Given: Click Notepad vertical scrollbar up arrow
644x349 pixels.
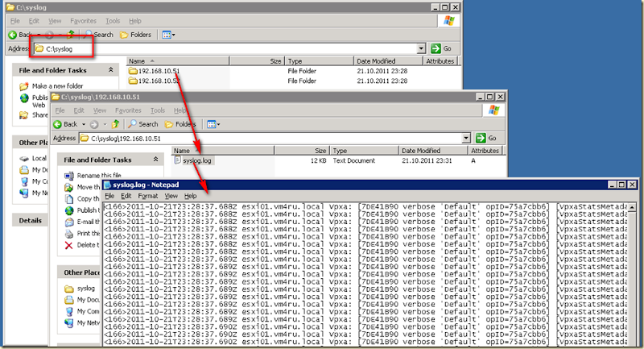Looking at the screenshot, I should 632,206.
